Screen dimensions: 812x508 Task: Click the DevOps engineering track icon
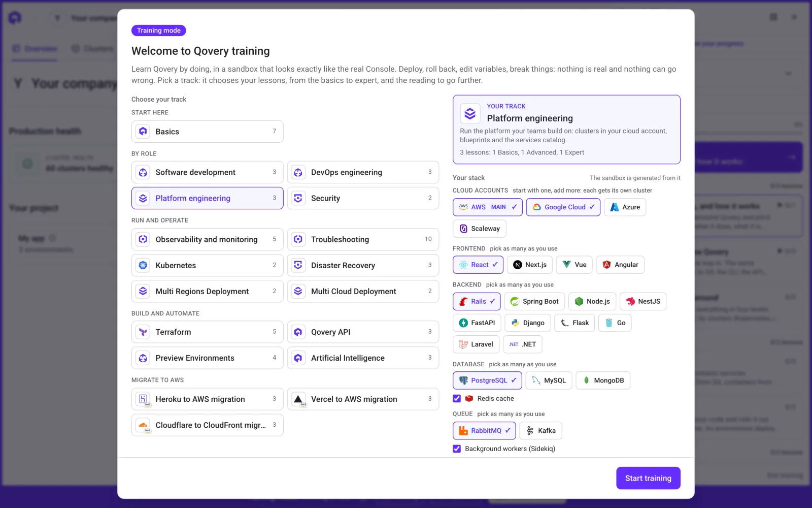pyautogui.click(x=298, y=172)
